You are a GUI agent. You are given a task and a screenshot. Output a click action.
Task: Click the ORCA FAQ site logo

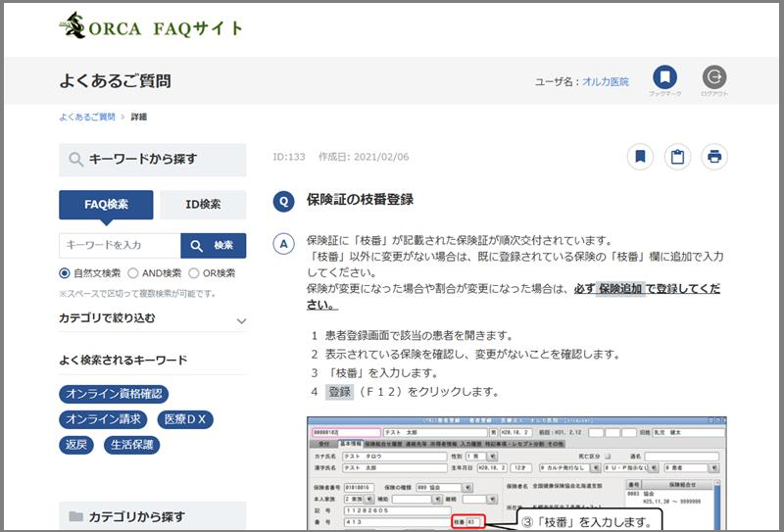152,26
